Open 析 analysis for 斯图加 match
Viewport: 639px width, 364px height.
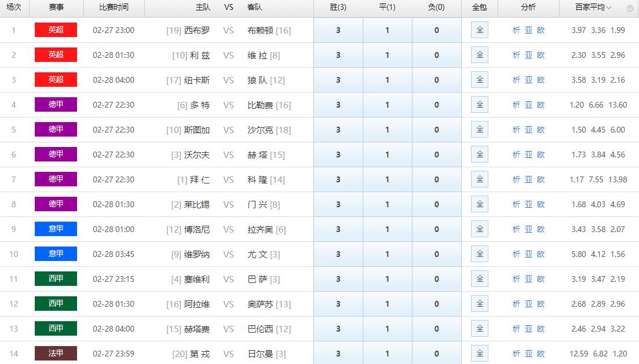click(516, 130)
